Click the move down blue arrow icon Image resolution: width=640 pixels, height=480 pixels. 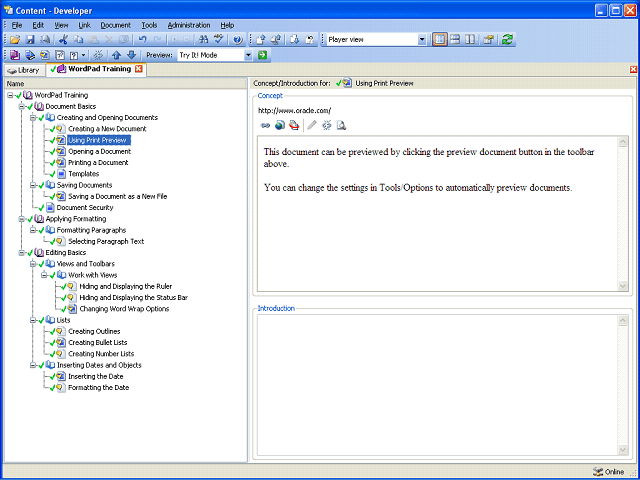131,55
